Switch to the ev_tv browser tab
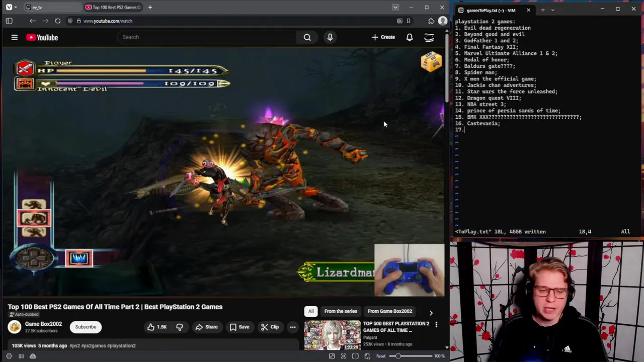The width and height of the screenshot is (644, 362). coord(53,7)
